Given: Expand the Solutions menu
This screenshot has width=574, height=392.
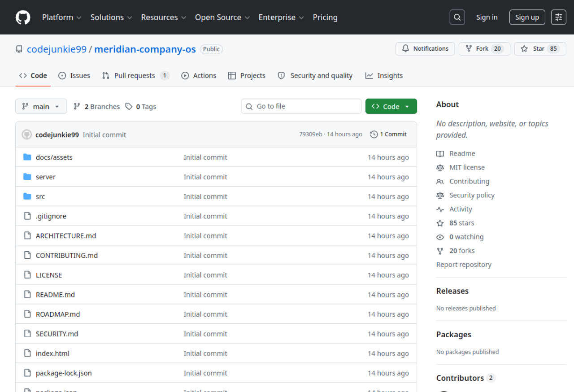Looking at the screenshot, I should point(111,17).
